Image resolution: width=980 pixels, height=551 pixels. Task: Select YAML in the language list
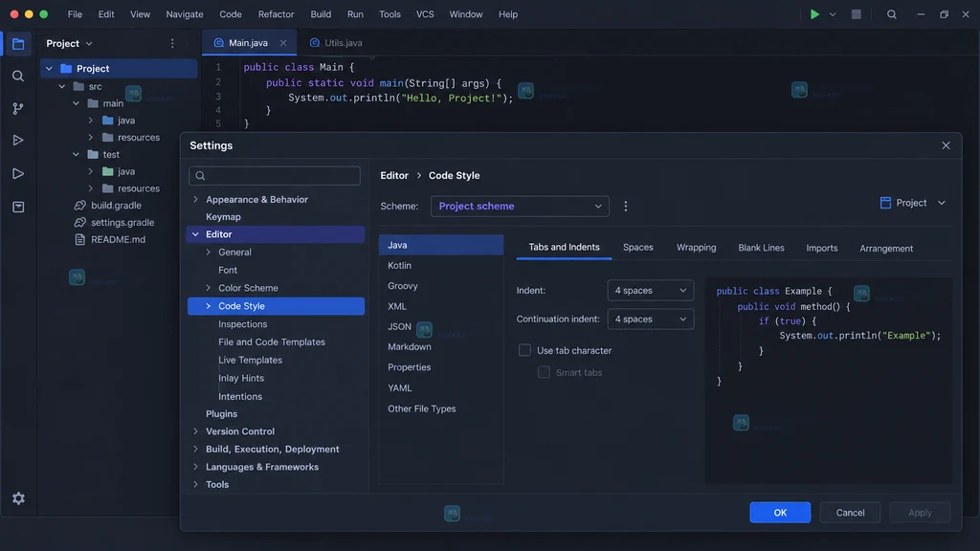pyautogui.click(x=440, y=388)
